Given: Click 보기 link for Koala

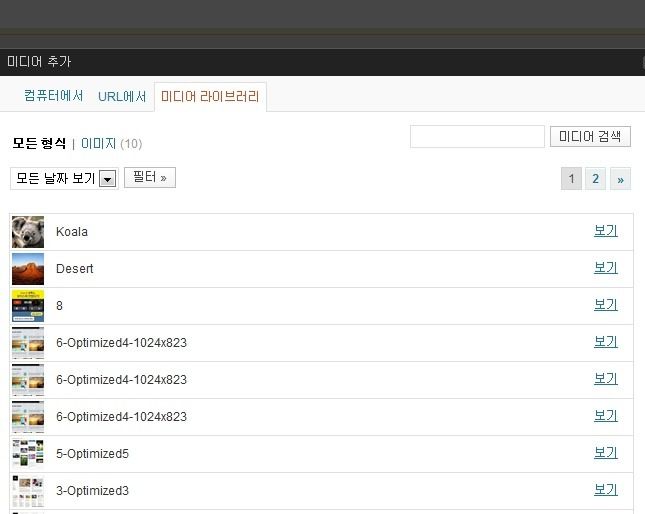Looking at the screenshot, I should [606, 231].
